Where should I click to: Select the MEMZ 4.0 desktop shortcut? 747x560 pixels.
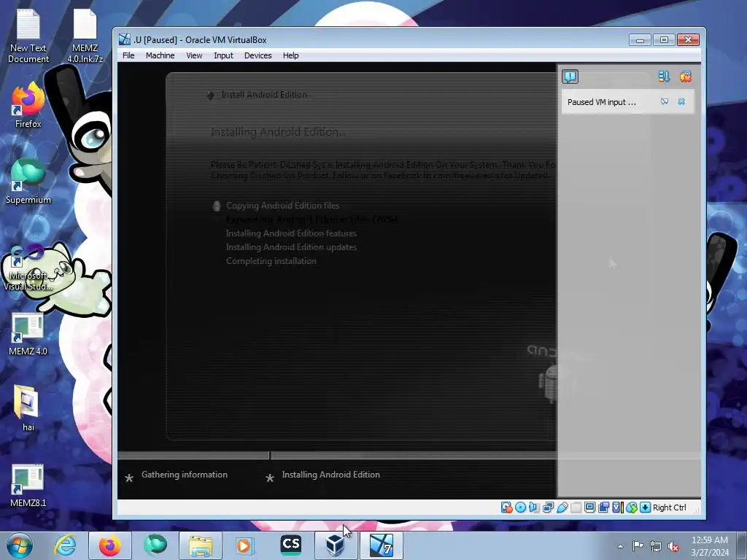(28, 334)
